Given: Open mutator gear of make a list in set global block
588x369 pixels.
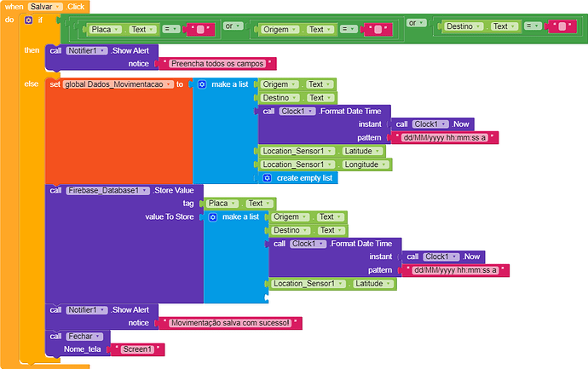Looking at the screenshot, I should tap(202, 84).
